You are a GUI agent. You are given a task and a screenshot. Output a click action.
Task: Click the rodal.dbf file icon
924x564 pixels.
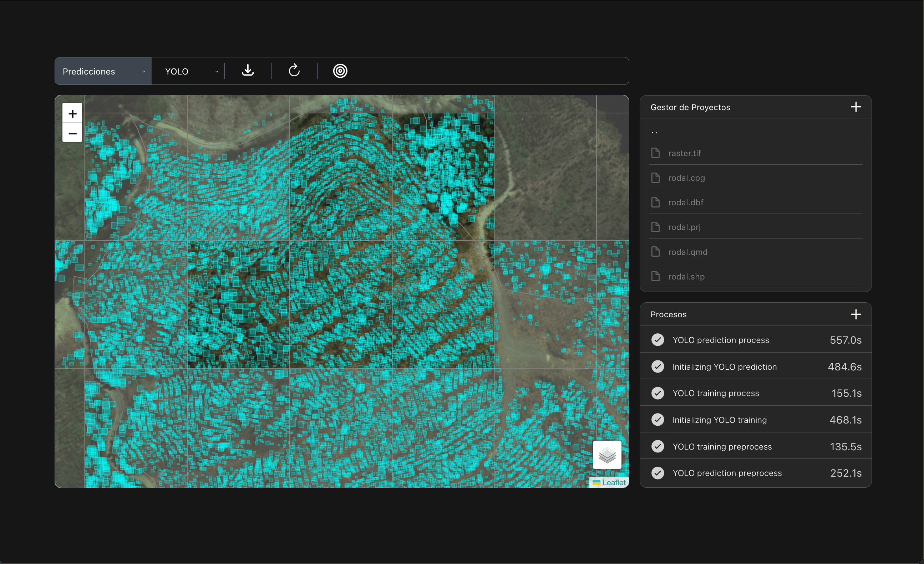[655, 202]
